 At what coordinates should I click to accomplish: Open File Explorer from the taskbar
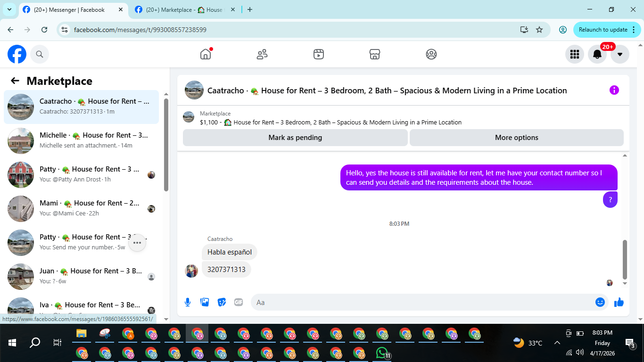82,334
